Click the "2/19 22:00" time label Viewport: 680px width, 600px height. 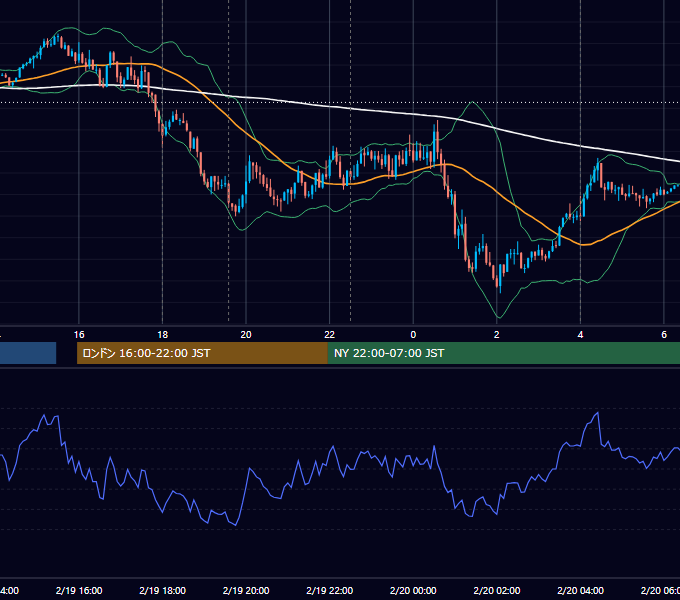coord(330,590)
